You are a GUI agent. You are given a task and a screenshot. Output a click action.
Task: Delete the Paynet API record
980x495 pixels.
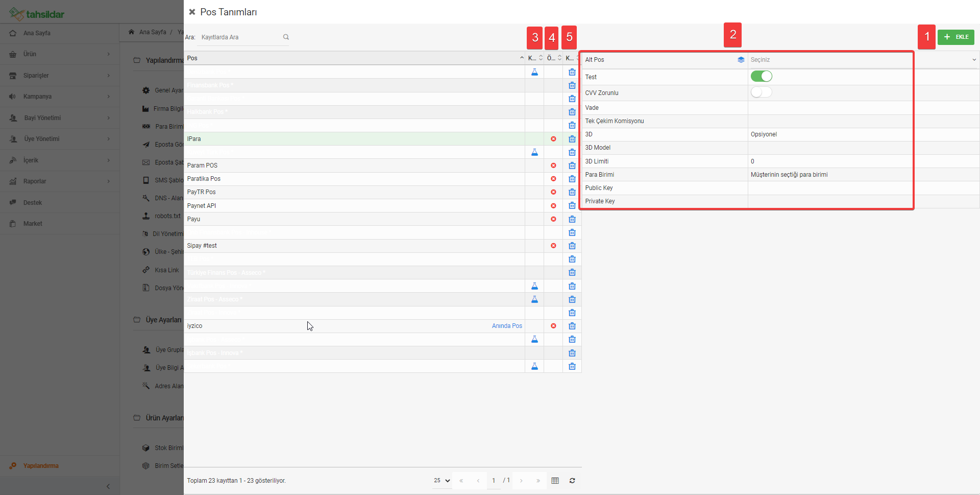(x=572, y=206)
